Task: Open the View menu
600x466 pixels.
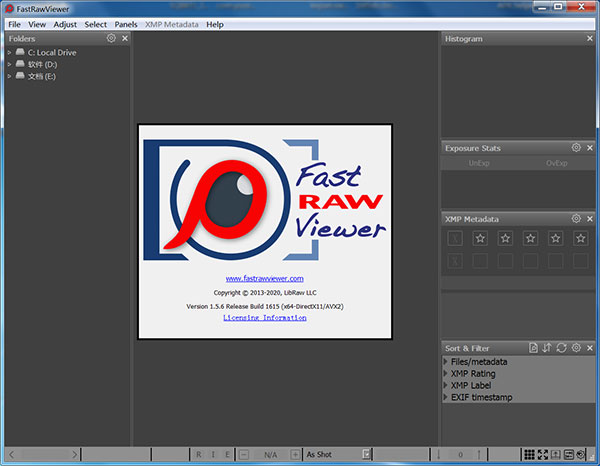Action: point(37,24)
